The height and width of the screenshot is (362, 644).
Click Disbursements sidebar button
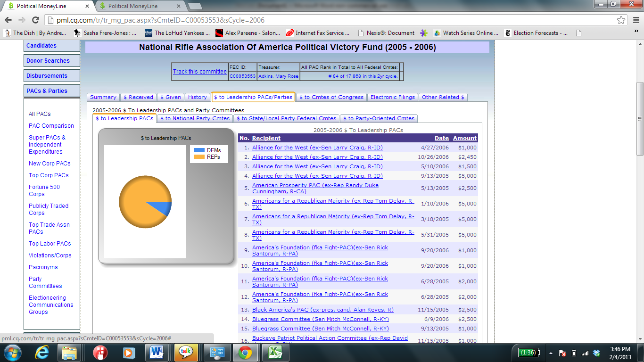(x=52, y=76)
